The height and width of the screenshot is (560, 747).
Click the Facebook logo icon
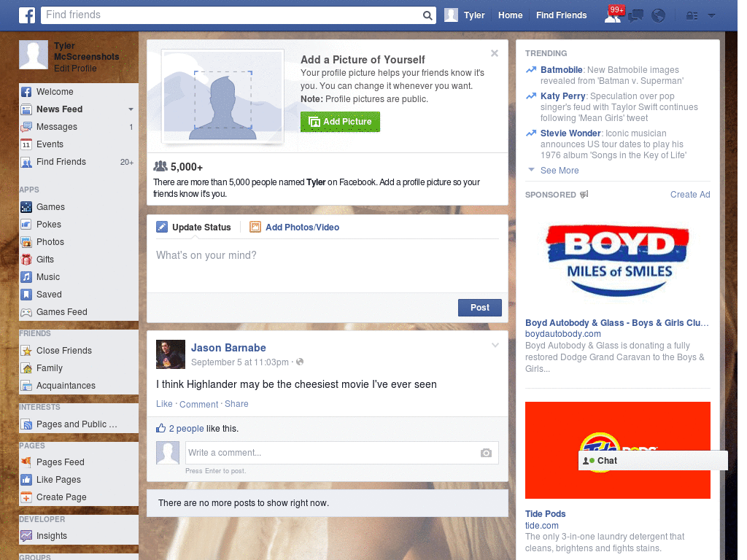(x=27, y=15)
